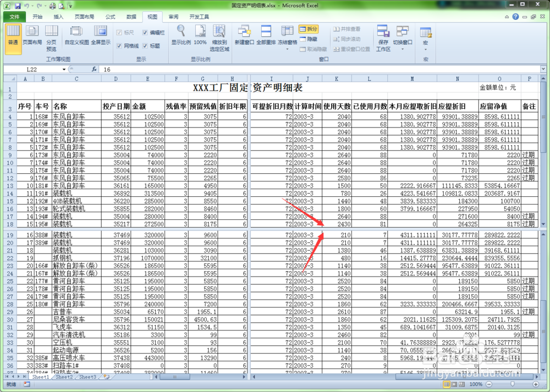Click the Insert Worksheet tab icon
Viewport: 550px width, 392px height.
[x=106, y=377]
